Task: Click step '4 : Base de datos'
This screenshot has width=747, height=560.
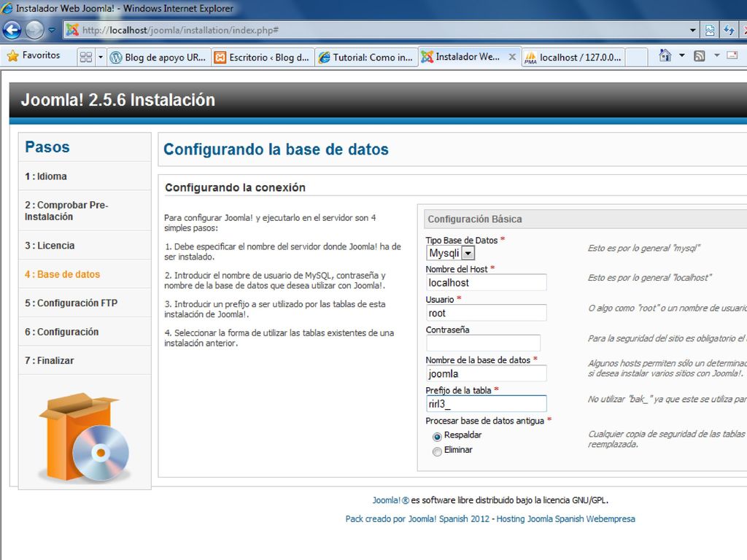Action: pos(85,274)
